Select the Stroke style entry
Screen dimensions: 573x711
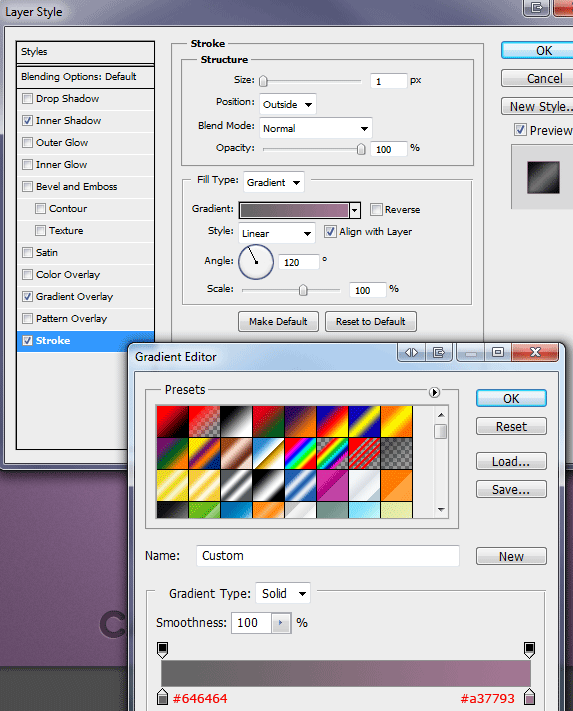point(85,341)
